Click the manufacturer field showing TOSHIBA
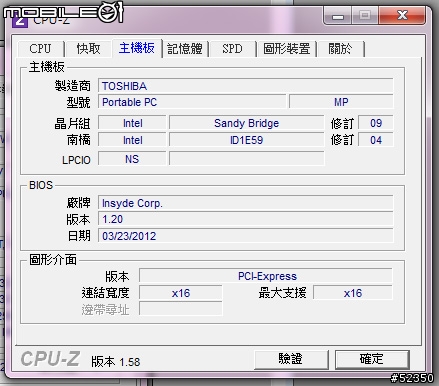439x386 pixels. 246,86
